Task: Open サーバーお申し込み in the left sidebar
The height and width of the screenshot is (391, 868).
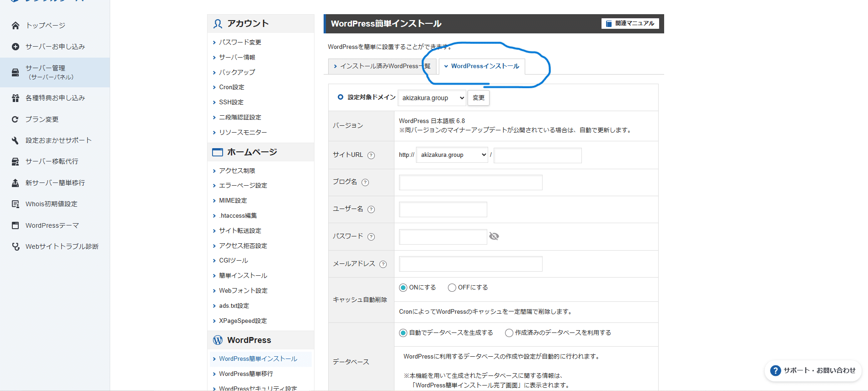Action: [55, 47]
